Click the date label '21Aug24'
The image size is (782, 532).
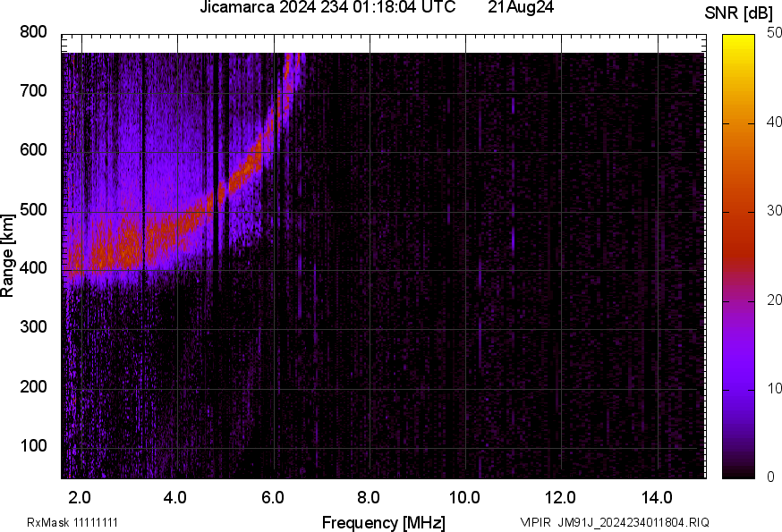click(521, 7)
